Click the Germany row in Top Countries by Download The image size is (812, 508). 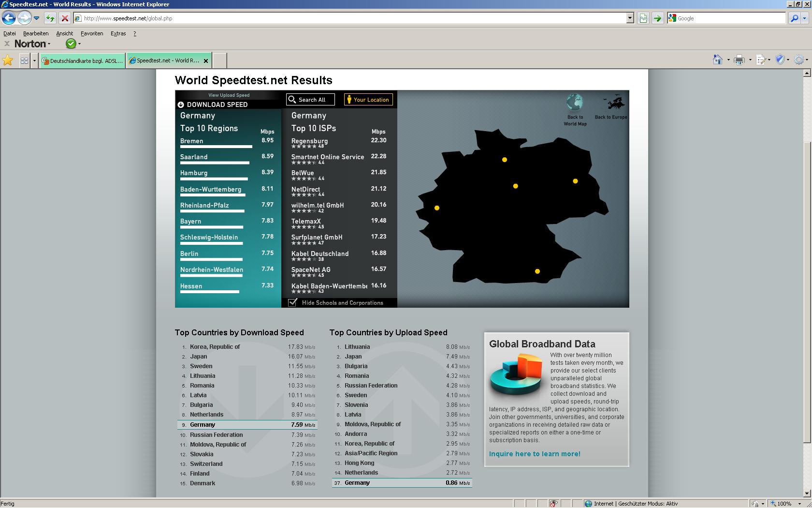(x=247, y=425)
